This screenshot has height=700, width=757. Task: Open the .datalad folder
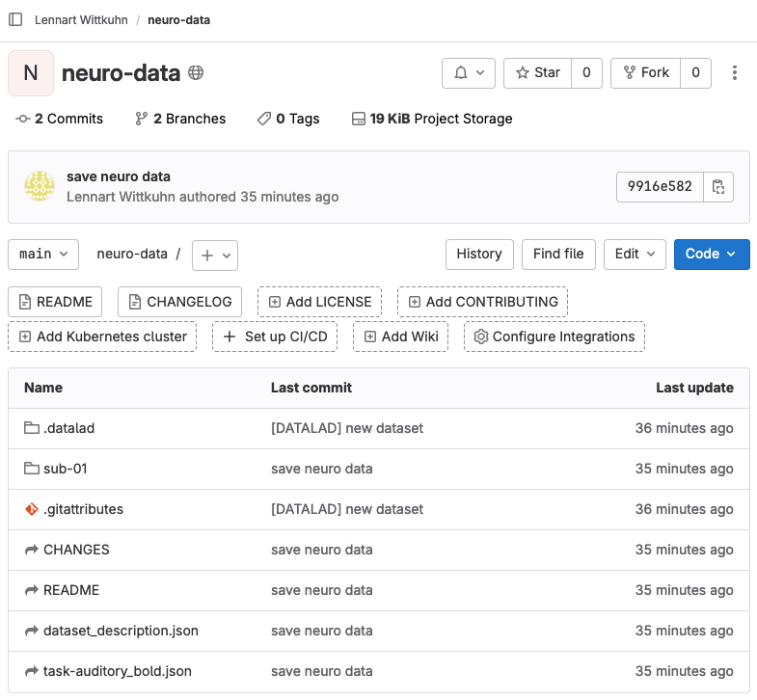[x=68, y=428]
